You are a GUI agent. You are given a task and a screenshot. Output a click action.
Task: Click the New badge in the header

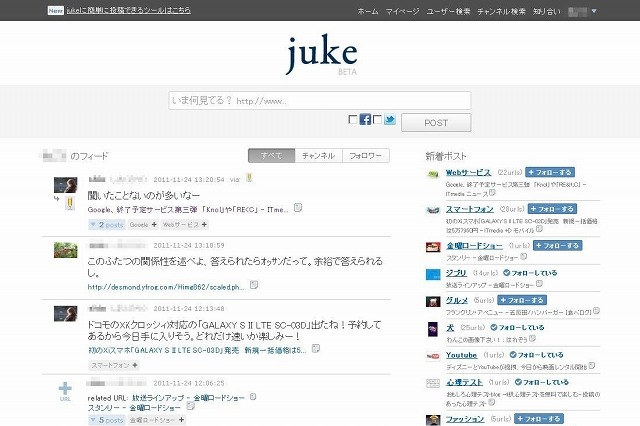pos(56,11)
